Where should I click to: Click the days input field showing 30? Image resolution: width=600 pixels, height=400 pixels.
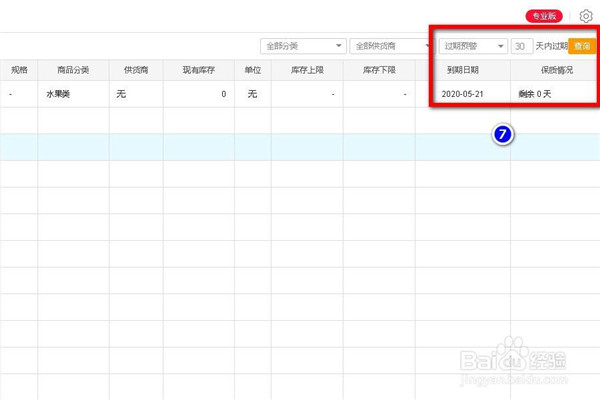point(521,46)
